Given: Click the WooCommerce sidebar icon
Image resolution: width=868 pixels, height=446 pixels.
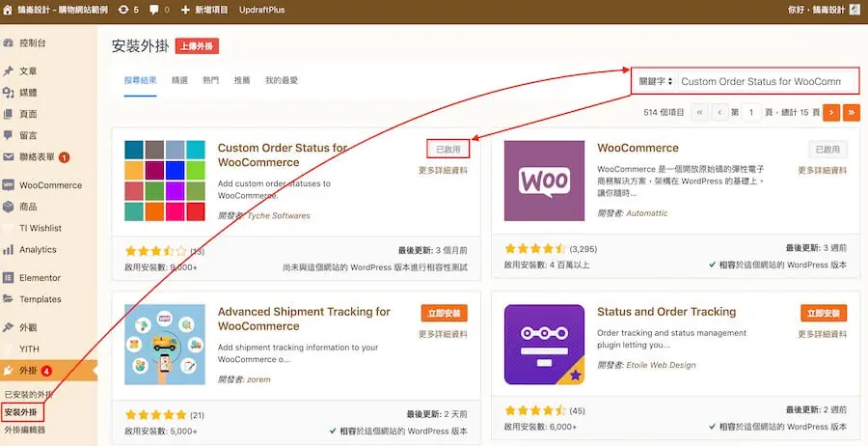Looking at the screenshot, I should pos(9,185).
